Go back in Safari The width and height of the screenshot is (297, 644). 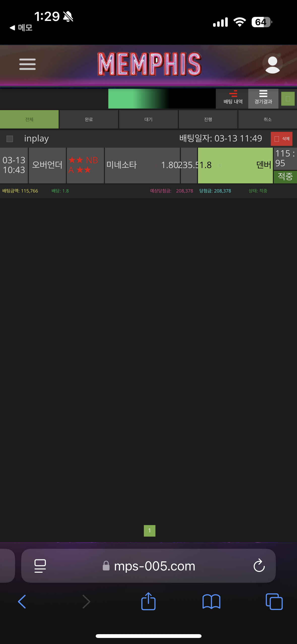22,601
